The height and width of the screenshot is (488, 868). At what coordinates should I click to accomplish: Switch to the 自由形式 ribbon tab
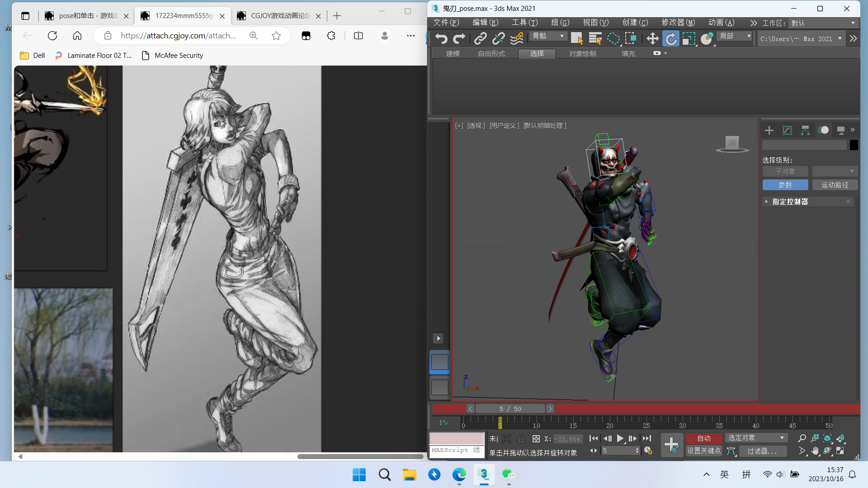pyautogui.click(x=491, y=54)
